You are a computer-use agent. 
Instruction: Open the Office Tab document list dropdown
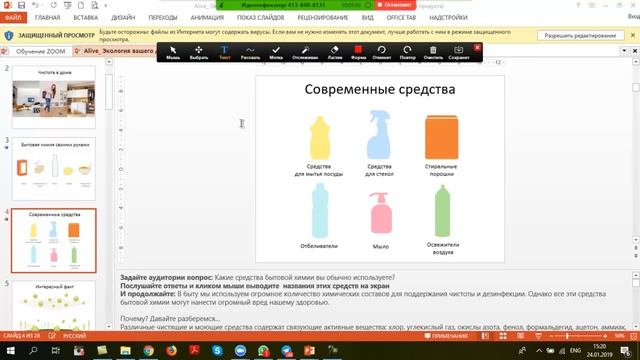click(624, 51)
